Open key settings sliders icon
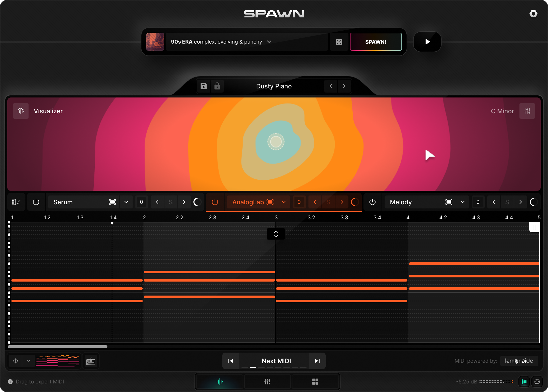The width and height of the screenshot is (548, 392). 527,111
